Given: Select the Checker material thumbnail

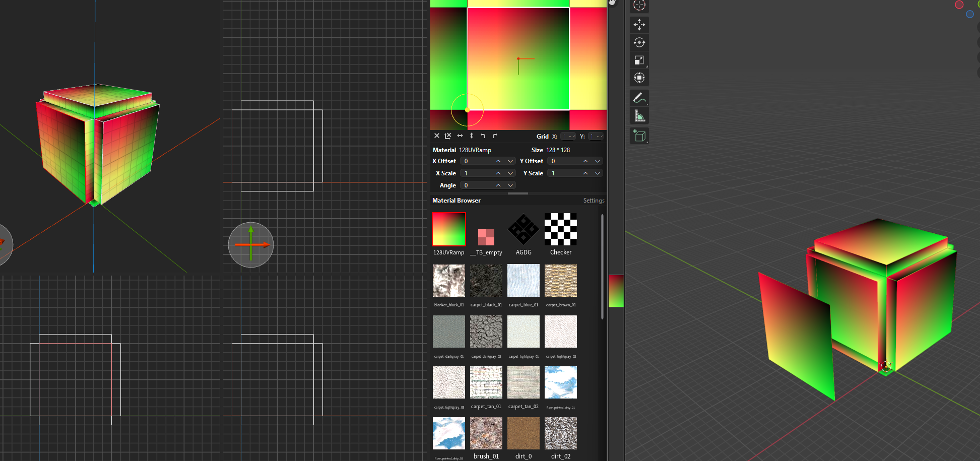Looking at the screenshot, I should click(560, 230).
